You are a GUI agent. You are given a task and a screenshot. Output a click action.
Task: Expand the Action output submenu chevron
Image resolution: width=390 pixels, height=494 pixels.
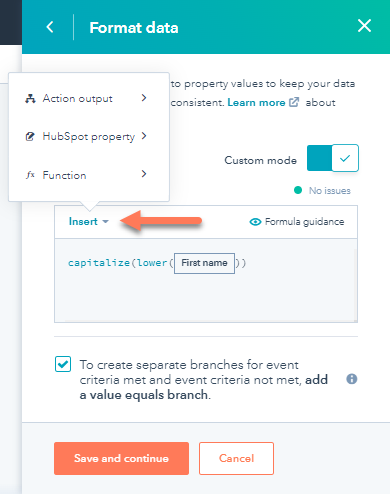144,98
